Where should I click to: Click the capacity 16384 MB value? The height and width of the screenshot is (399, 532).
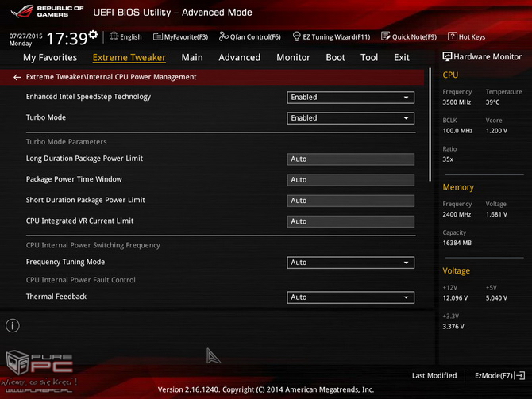[457, 243]
